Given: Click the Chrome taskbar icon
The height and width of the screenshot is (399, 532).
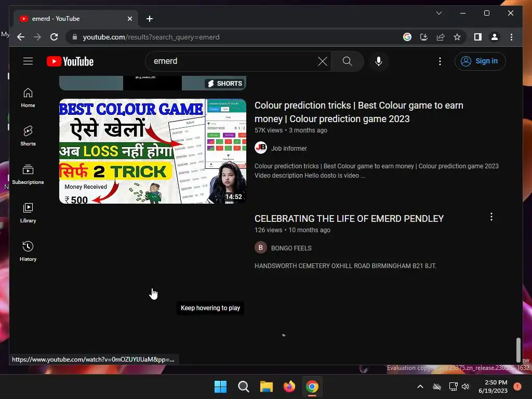Looking at the screenshot, I should coord(312,387).
